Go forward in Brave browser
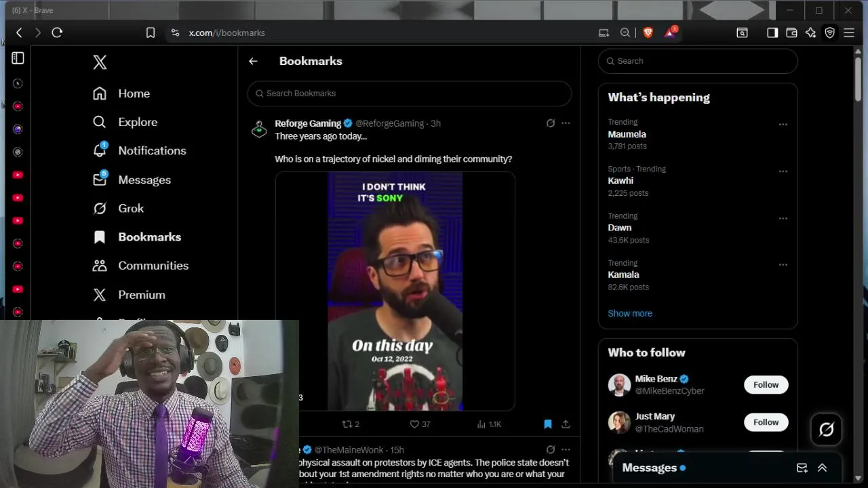Viewport: 868px width, 488px height. (x=38, y=33)
